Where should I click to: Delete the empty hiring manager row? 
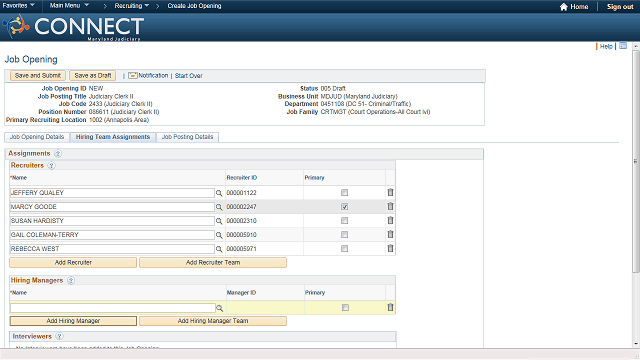coord(390,307)
